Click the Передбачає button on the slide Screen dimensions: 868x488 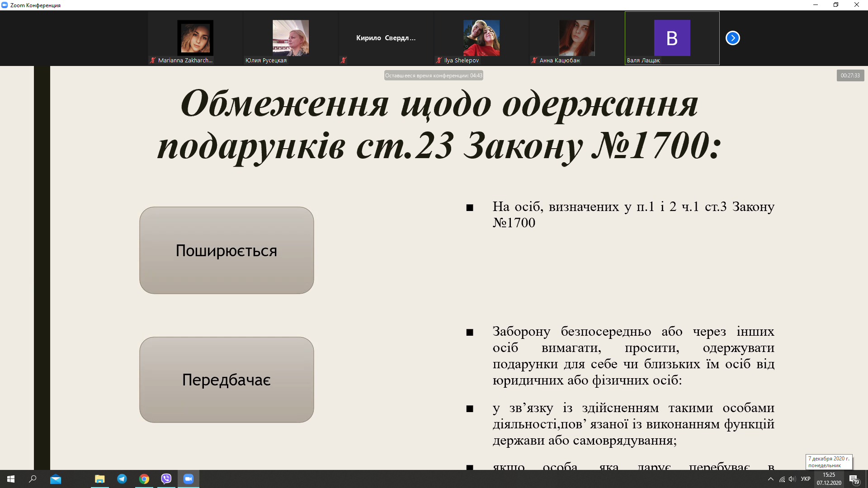[x=226, y=380]
